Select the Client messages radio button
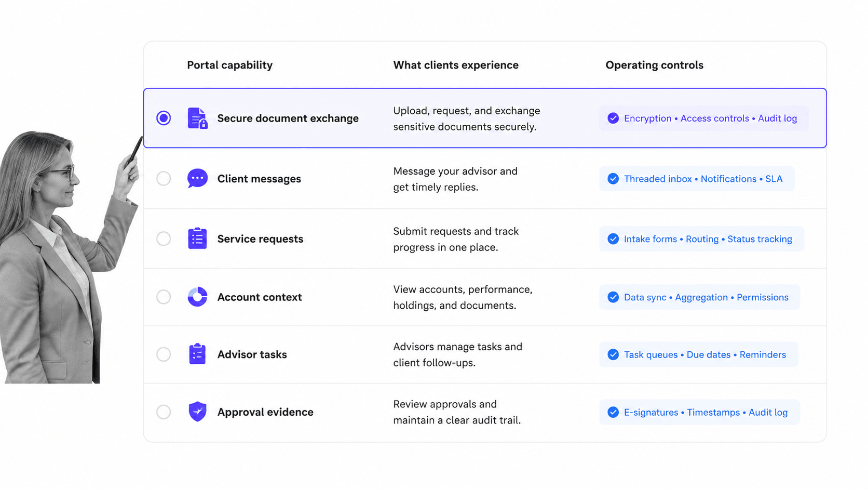 click(164, 178)
